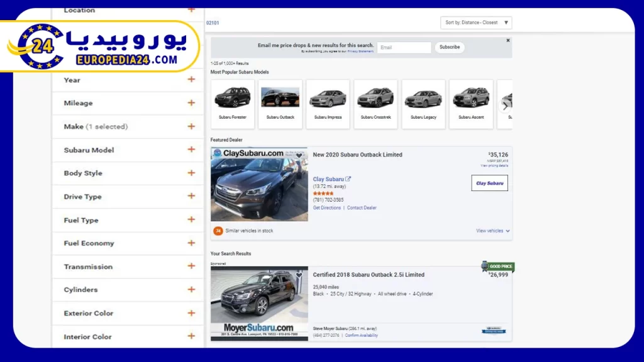The image size is (644, 362).
Task: Show next popular models with arrow
Action: pyautogui.click(x=505, y=106)
